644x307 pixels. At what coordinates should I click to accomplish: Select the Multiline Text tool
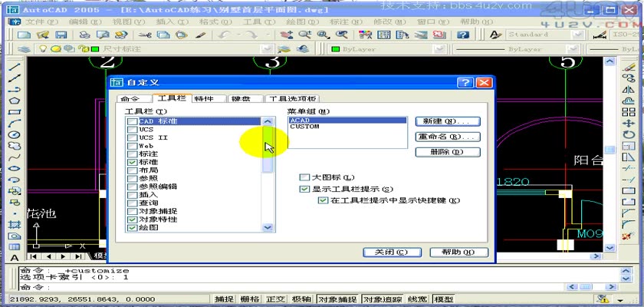point(15,258)
